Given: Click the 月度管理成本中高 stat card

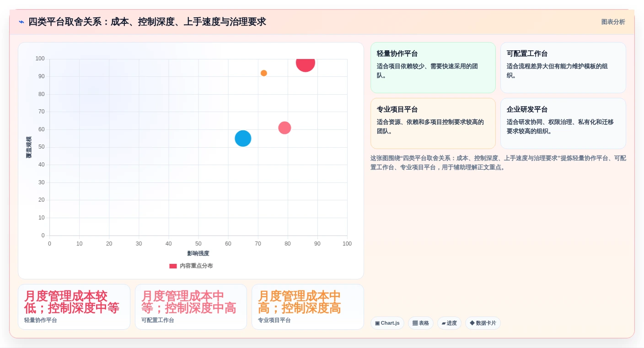Looking at the screenshot, I should [x=308, y=307].
